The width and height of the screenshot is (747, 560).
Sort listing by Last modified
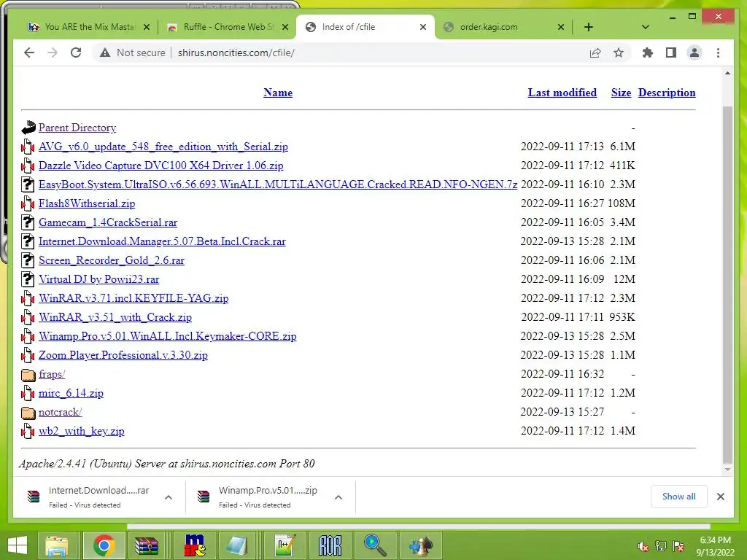(x=562, y=93)
